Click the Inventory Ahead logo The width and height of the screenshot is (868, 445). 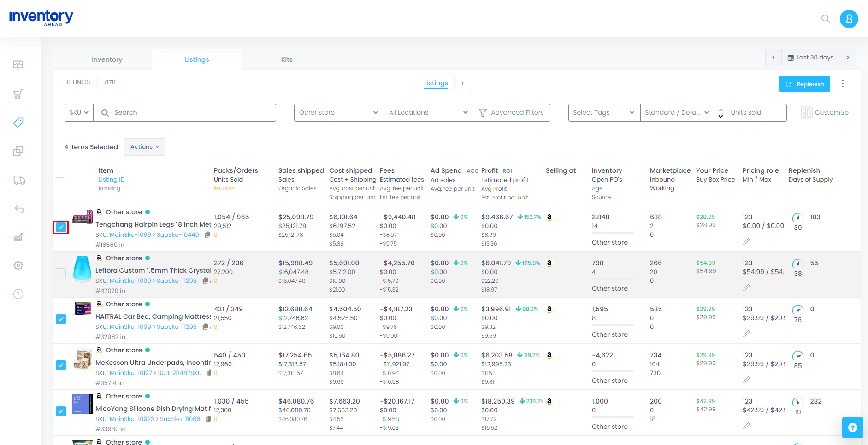(41, 18)
